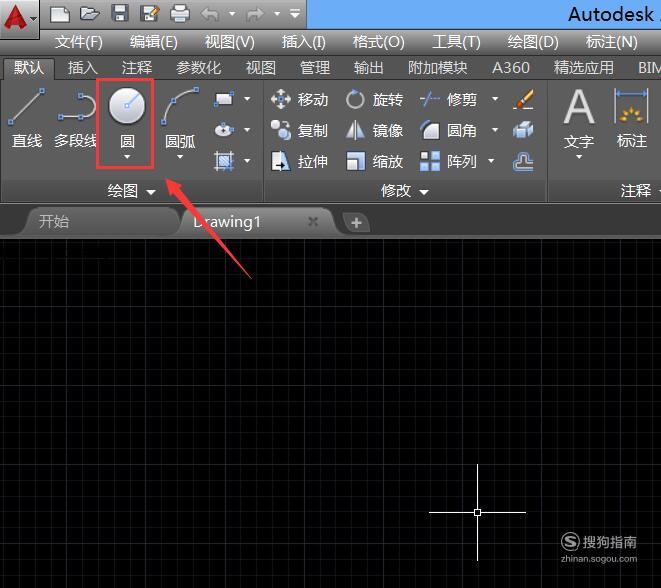Open the View 视图(V) menu
This screenshot has height=588, width=661.
click(x=229, y=42)
